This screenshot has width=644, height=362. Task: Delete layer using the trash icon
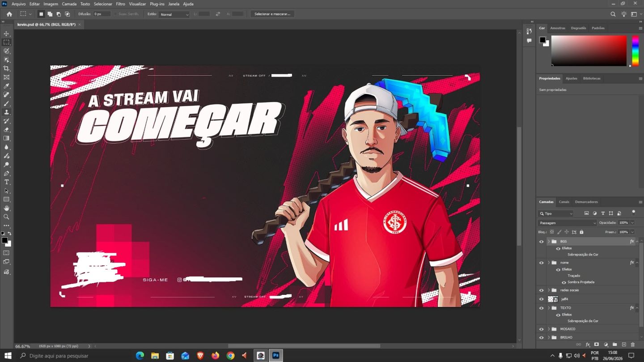click(632, 345)
